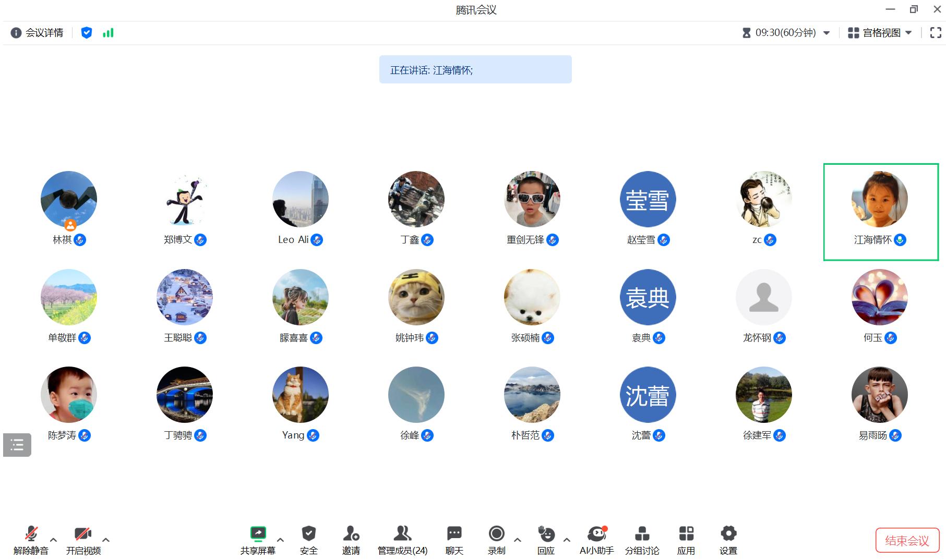Viewport: 946px width, 560px height.
Task: Expand the 09:30 meeting timer dropdown
Action: click(x=826, y=33)
